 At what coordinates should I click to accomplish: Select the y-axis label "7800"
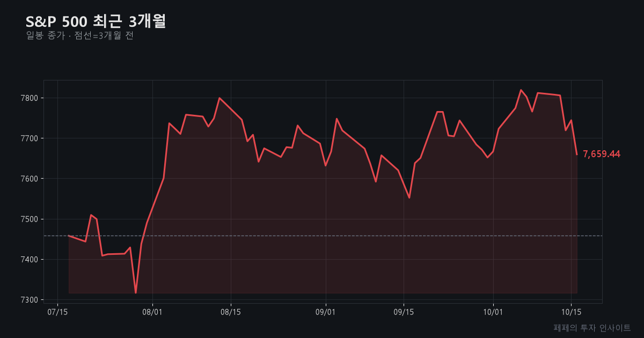[x=30, y=98]
